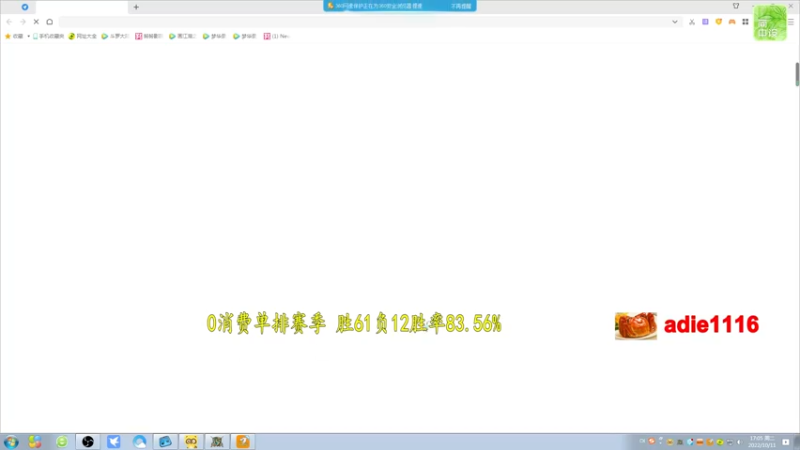Screen dimensions: 800x450
Task: Click the tray notification button after the clock
Action: 786,442
